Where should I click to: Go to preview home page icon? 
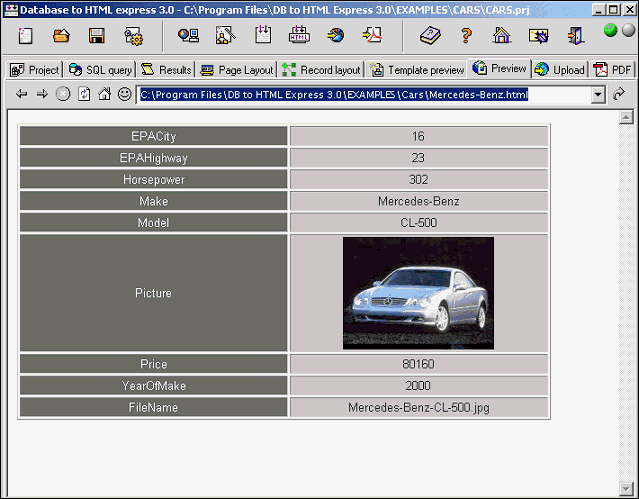click(x=104, y=94)
